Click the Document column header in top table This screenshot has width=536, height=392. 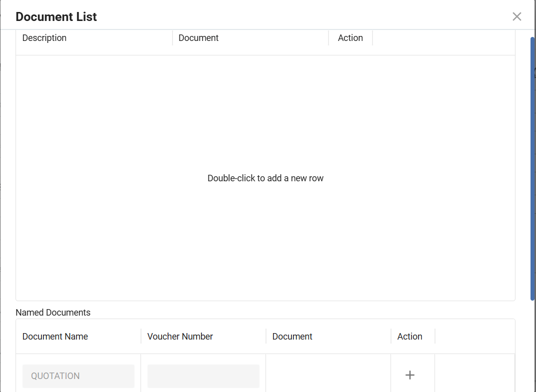pyautogui.click(x=198, y=37)
